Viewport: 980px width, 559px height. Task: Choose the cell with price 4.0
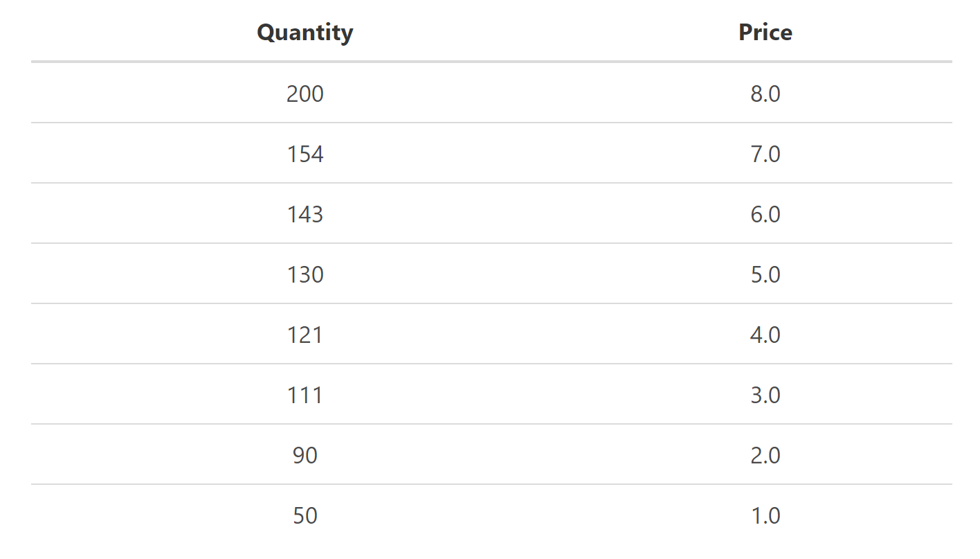(x=765, y=335)
